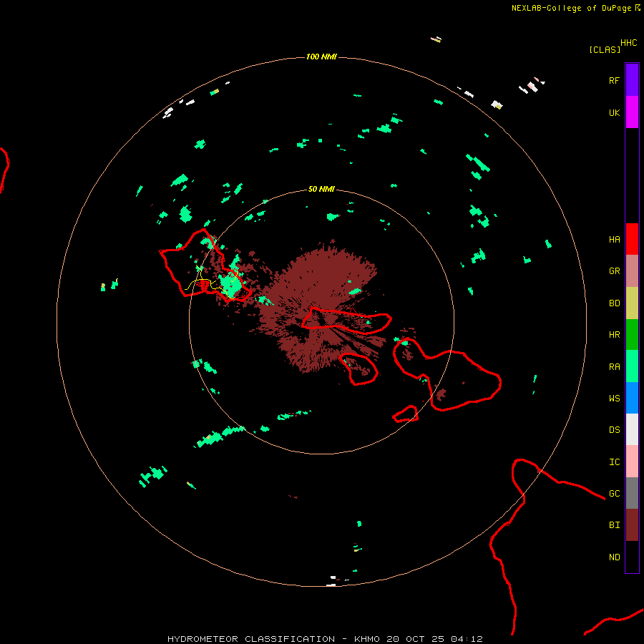The height and width of the screenshot is (644, 644).
Task: Click the HR dark green legend swatch
Action: pos(632,334)
